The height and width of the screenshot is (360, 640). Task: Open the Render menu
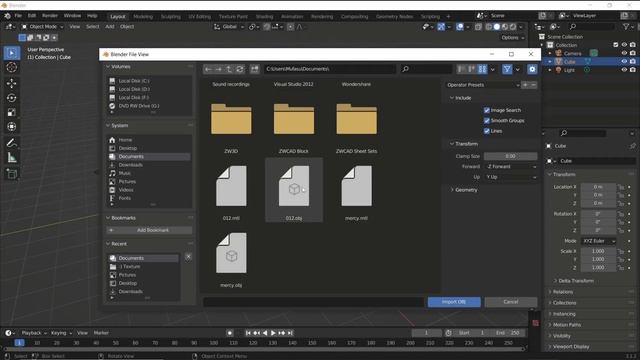coord(50,16)
